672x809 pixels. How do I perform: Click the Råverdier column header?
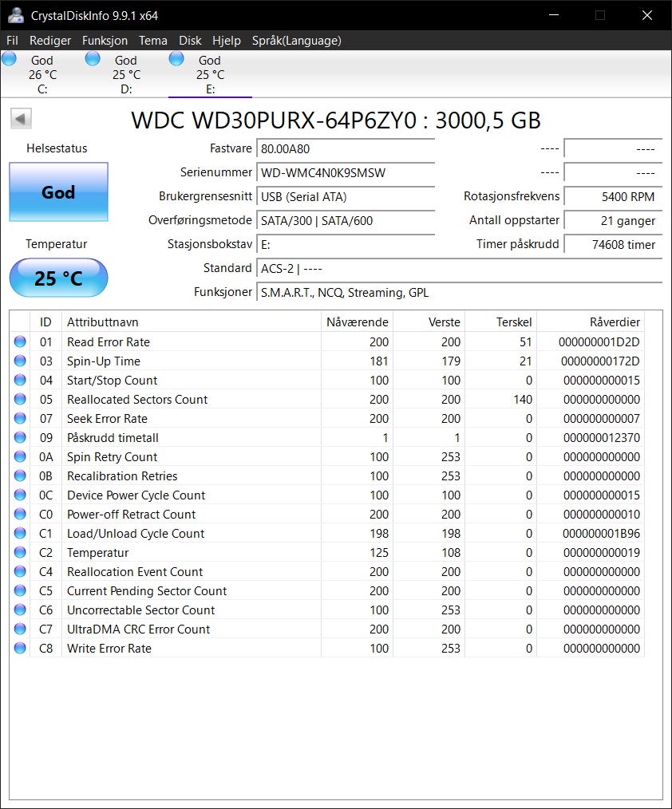(x=591, y=322)
